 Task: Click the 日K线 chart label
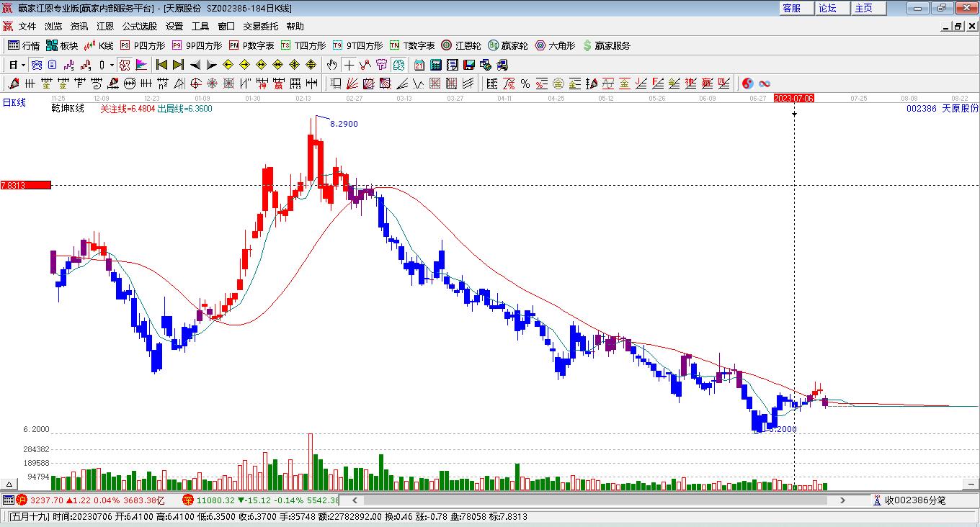pyautogui.click(x=14, y=103)
